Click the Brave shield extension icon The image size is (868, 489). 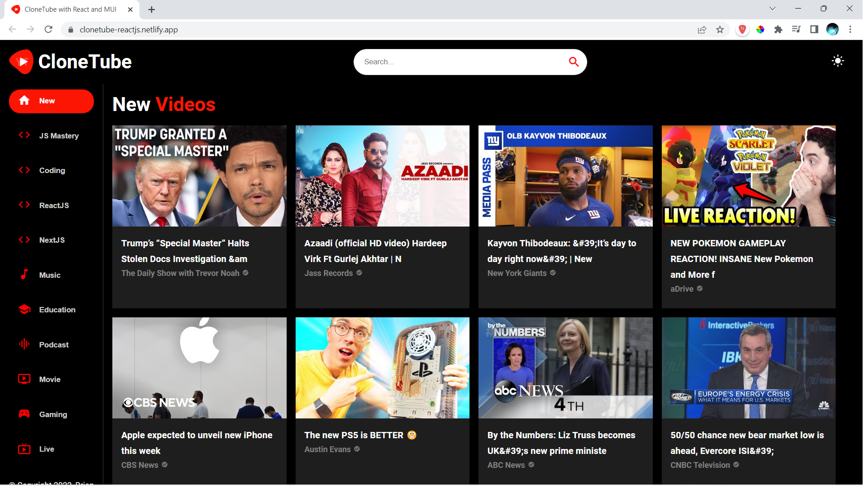pyautogui.click(x=747, y=30)
